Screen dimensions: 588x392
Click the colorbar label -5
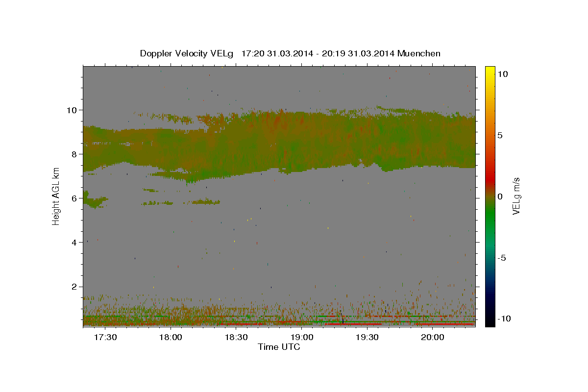pyautogui.click(x=502, y=258)
